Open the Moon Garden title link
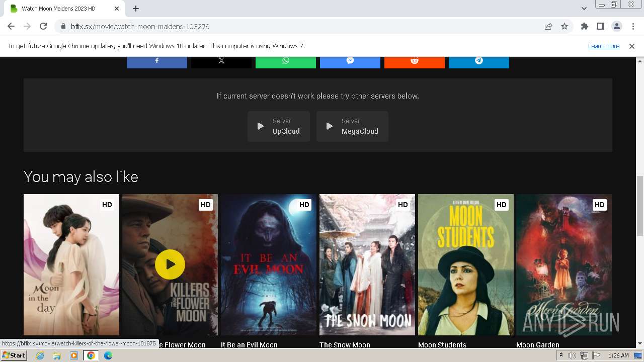 538,345
